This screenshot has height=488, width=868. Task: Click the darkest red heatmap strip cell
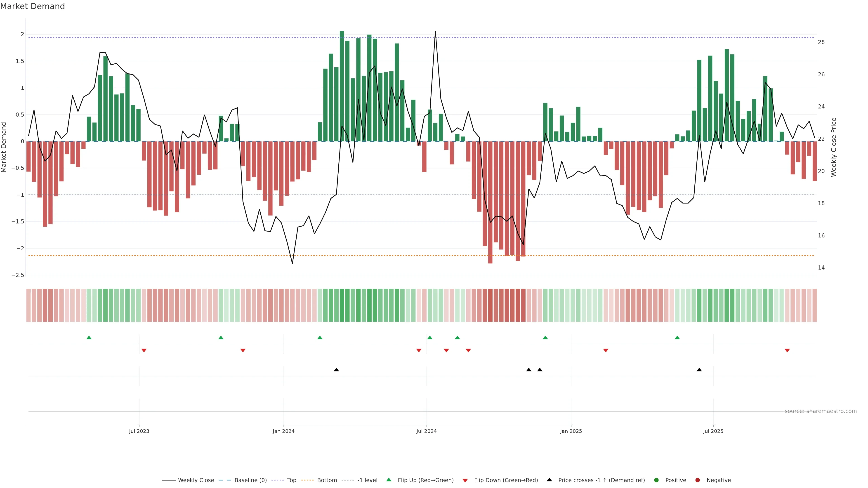click(x=490, y=305)
